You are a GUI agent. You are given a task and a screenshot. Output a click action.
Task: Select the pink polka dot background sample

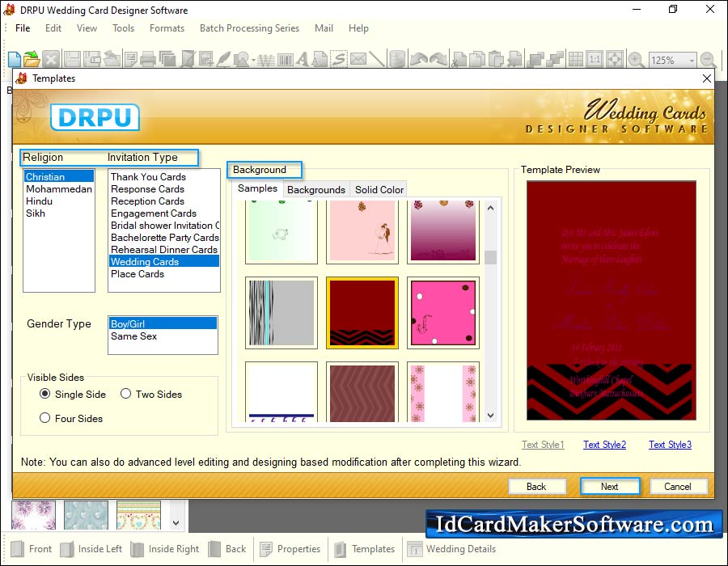(x=443, y=313)
